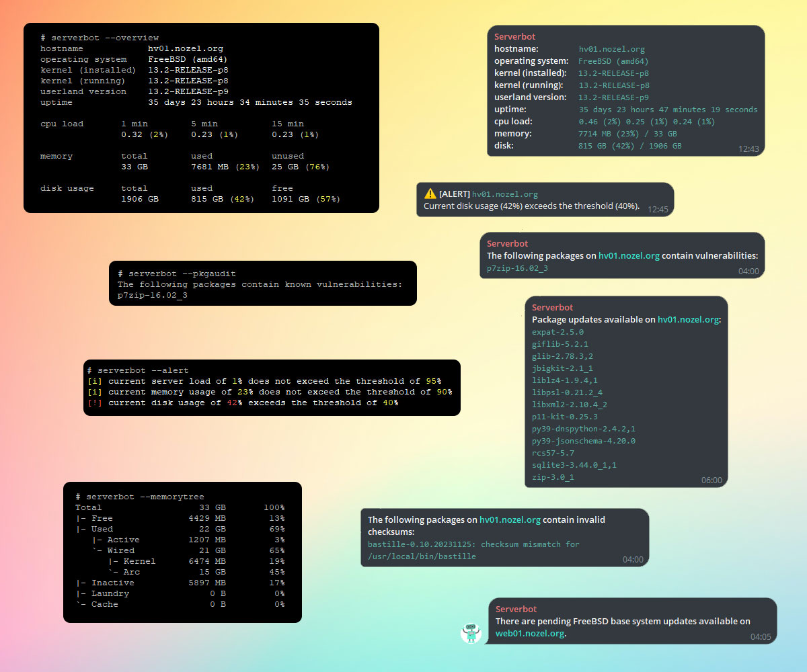
Task: Click memory usage threshold 90% alert line
Action: click(270, 392)
